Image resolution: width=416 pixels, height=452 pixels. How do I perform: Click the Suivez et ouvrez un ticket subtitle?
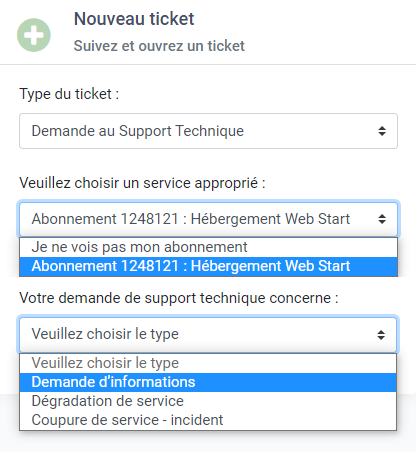159,46
